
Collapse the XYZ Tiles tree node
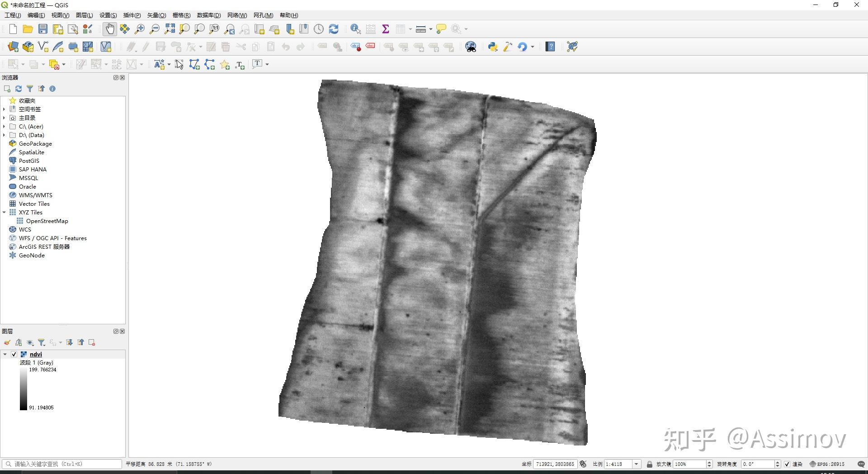[4, 213]
